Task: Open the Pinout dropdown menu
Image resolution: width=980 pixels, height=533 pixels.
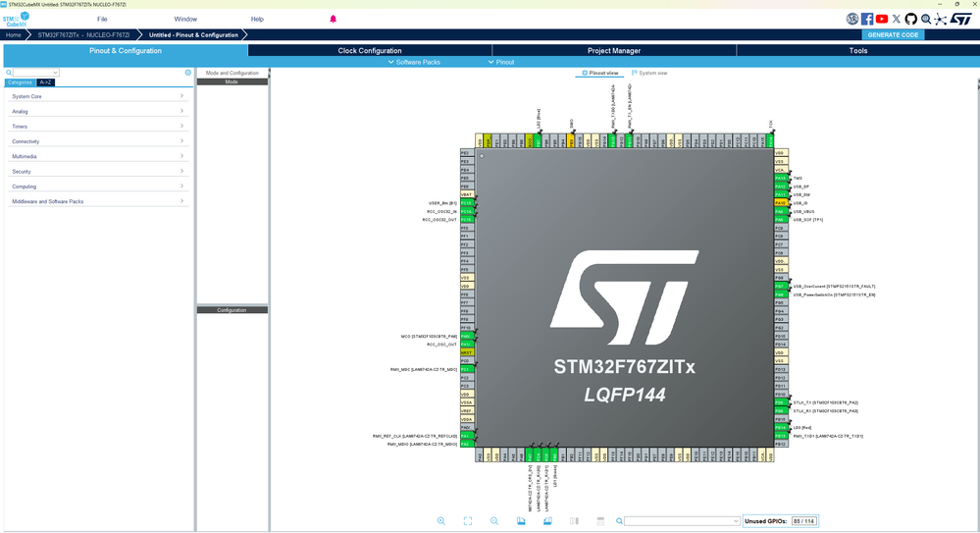Action: pyautogui.click(x=501, y=62)
